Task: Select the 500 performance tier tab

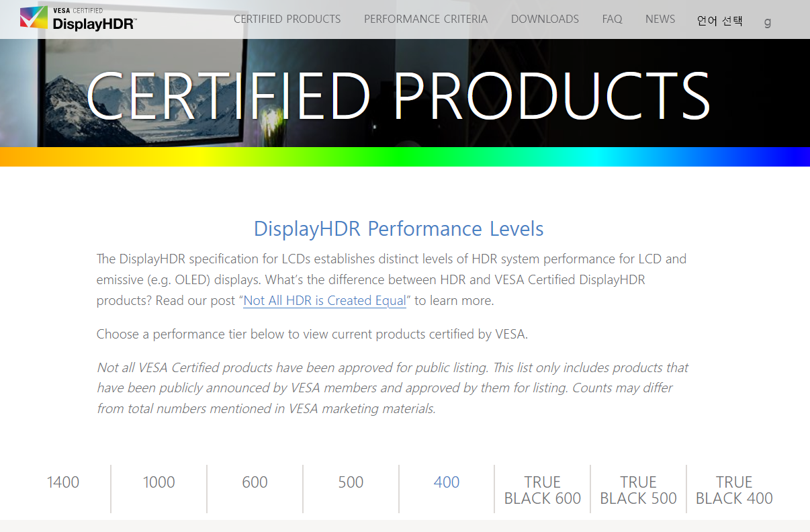Action: [351, 482]
